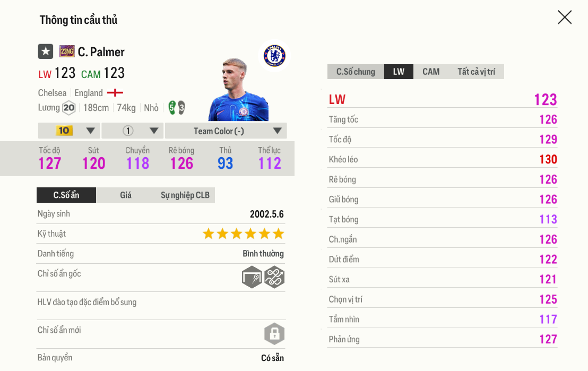This screenshot has height=371, width=588.
Task: Click the dribble path hidden trait icon
Action: (x=274, y=277)
